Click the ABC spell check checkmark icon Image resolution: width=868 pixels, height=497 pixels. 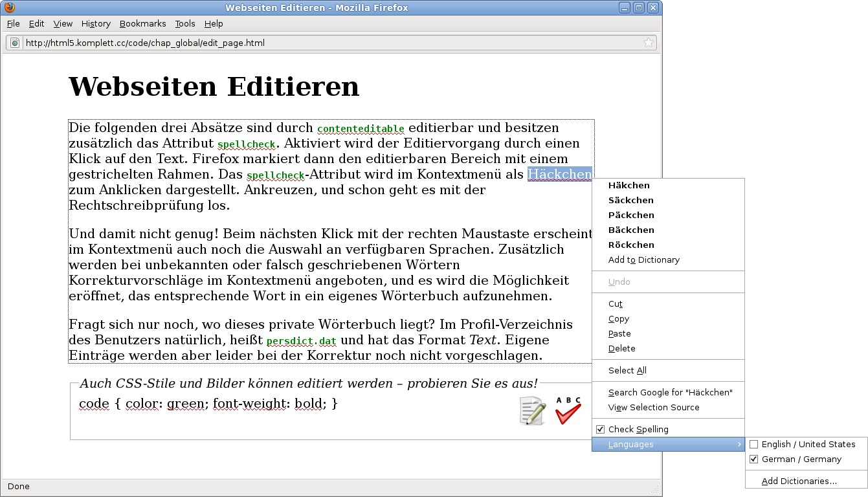[x=568, y=410]
